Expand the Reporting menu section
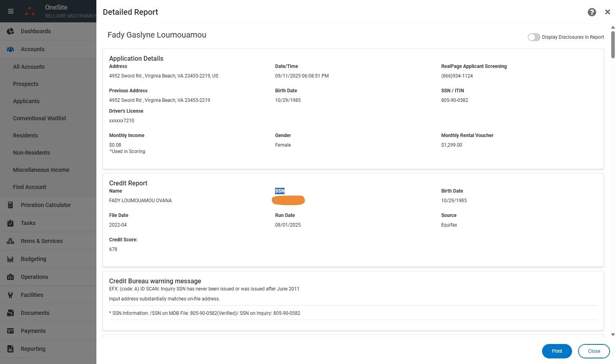The width and height of the screenshot is (616, 364). [x=33, y=349]
